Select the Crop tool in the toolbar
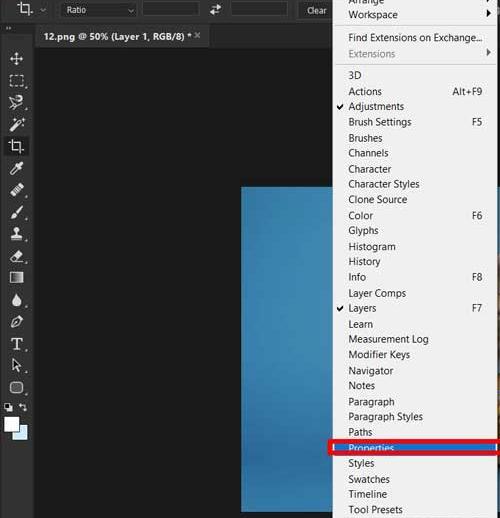 (16, 146)
